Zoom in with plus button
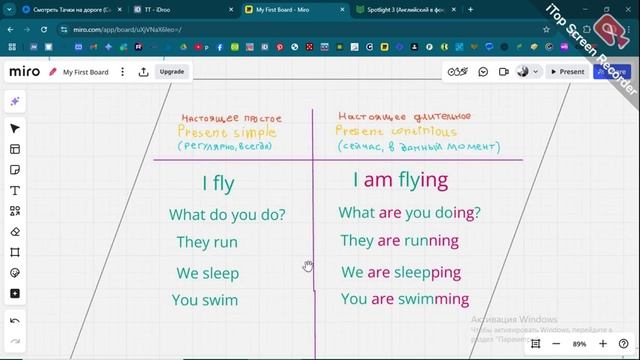The image size is (640, 360). pyautogui.click(x=603, y=344)
